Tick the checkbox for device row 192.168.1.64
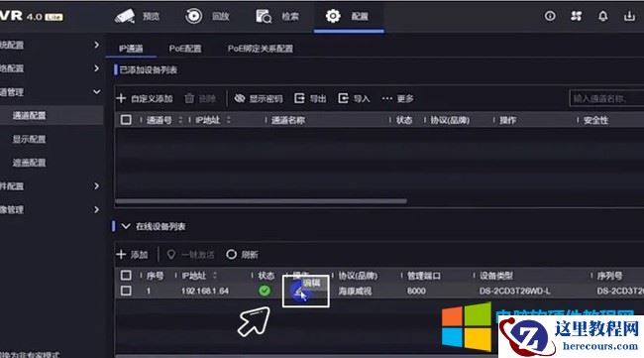Viewport: 644px width, 358px height. (x=126, y=291)
